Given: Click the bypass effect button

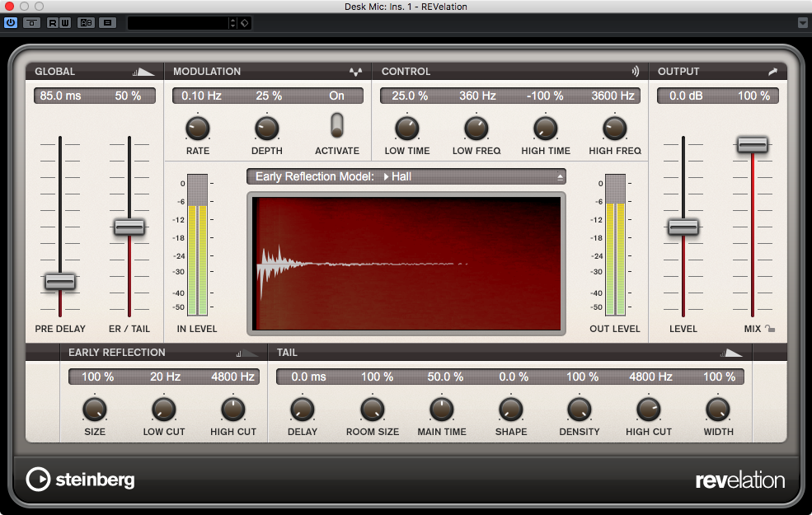Looking at the screenshot, I should 32,22.
